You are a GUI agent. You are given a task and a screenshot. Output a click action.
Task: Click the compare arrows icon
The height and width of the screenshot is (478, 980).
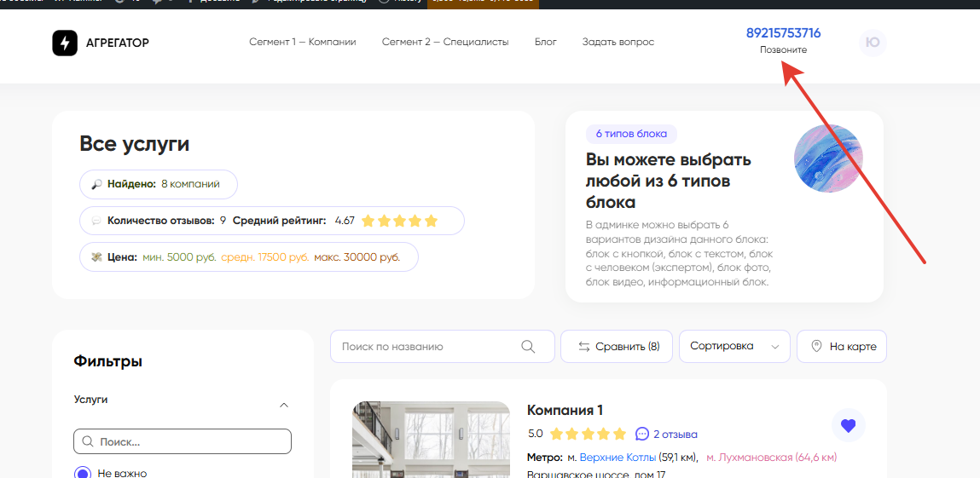click(584, 347)
